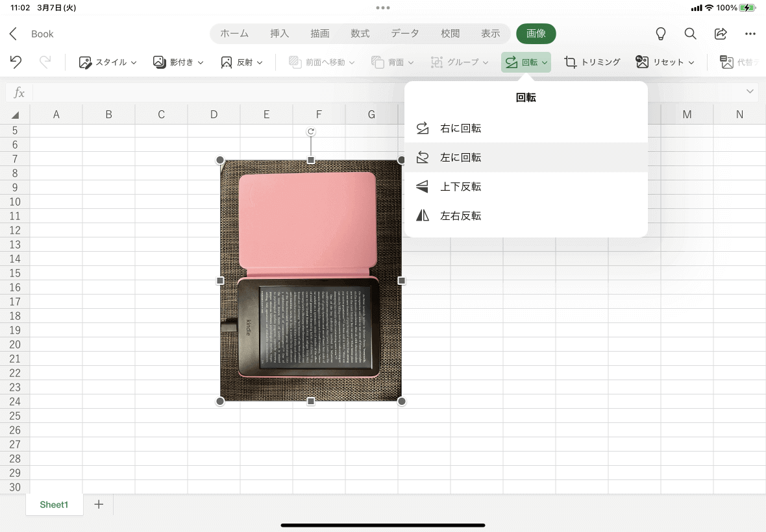Click the undo arrow icon
This screenshot has width=766, height=532.
16,62
